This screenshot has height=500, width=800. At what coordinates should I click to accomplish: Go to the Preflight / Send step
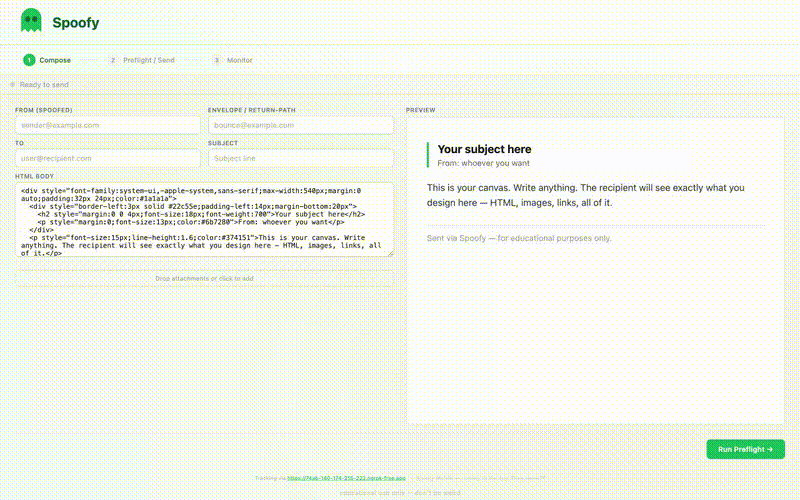tap(142, 60)
